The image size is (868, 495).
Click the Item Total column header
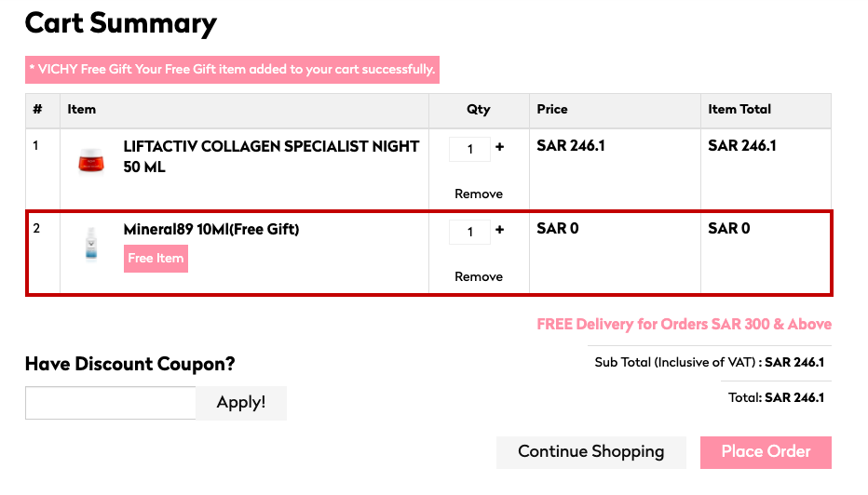coord(739,110)
